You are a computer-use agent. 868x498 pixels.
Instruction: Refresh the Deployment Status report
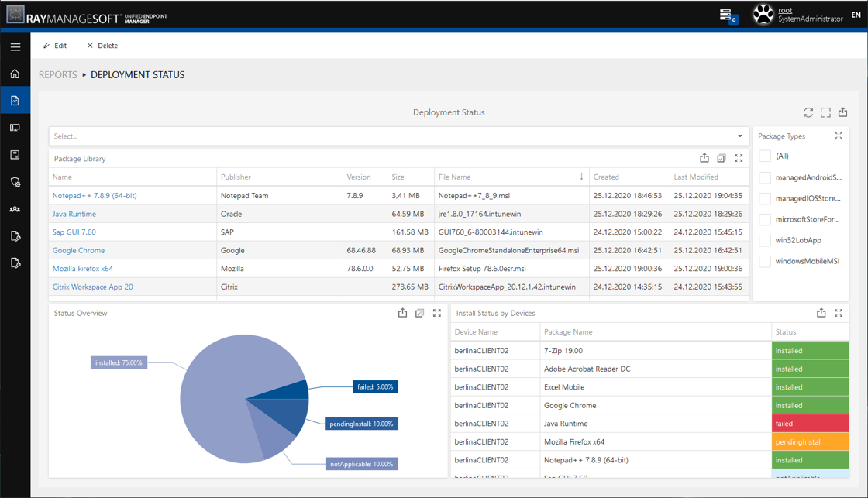[808, 112]
